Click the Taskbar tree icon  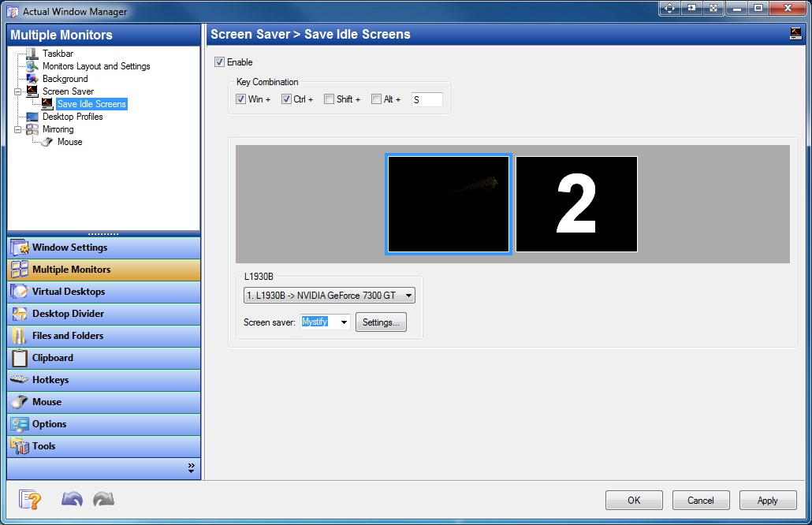[x=32, y=54]
